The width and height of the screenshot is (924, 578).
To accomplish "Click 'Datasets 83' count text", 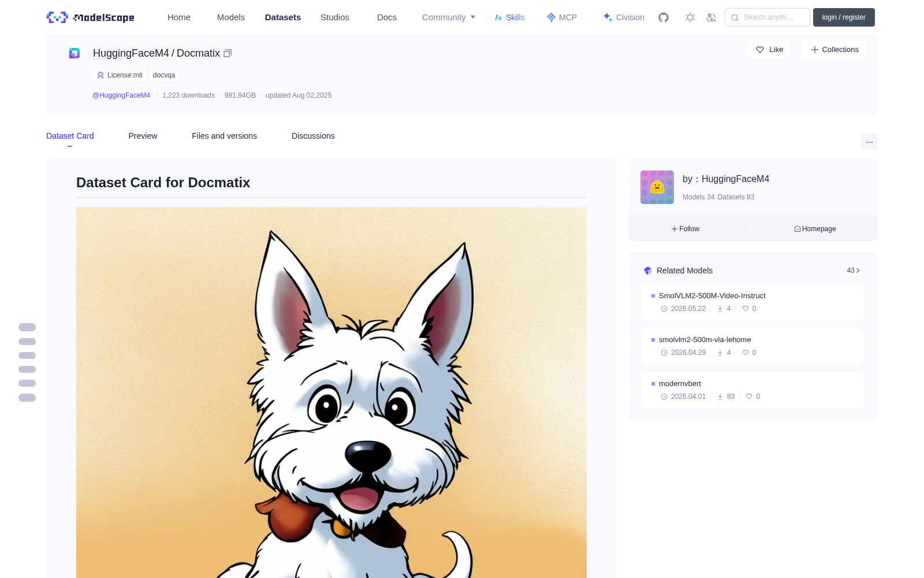I will [736, 197].
